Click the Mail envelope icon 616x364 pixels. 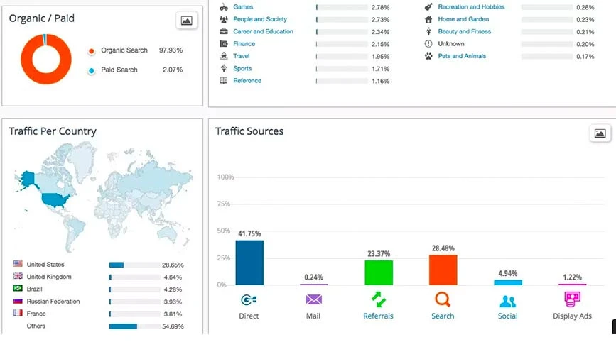tap(313, 299)
